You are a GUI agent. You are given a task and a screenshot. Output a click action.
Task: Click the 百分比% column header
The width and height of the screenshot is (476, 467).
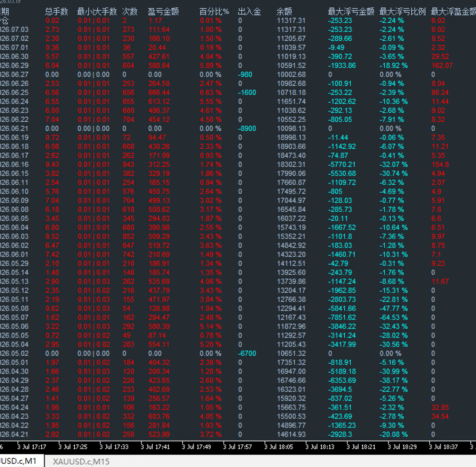point(214,12)
